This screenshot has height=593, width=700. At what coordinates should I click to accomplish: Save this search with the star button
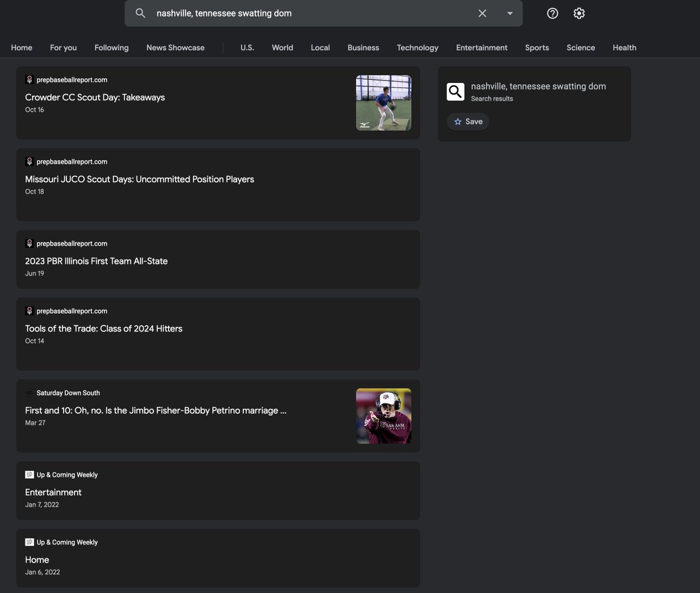click(x=468, y=121)
